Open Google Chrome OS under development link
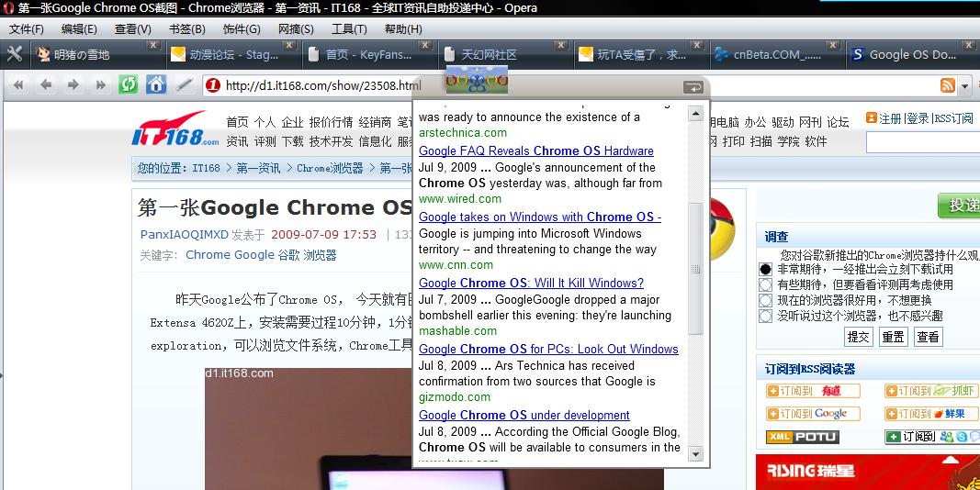This screenshot has width=980, height=490. tap(524, 415)
